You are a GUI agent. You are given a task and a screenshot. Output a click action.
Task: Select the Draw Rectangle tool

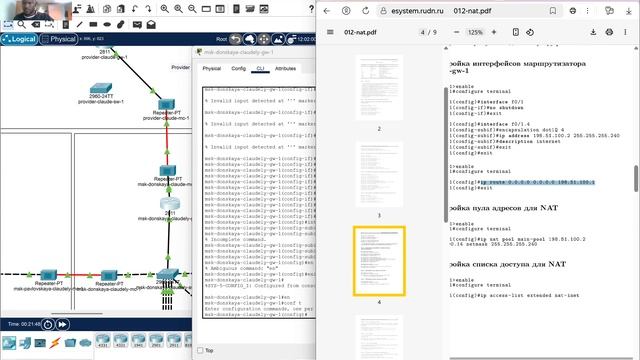(93, 25)
